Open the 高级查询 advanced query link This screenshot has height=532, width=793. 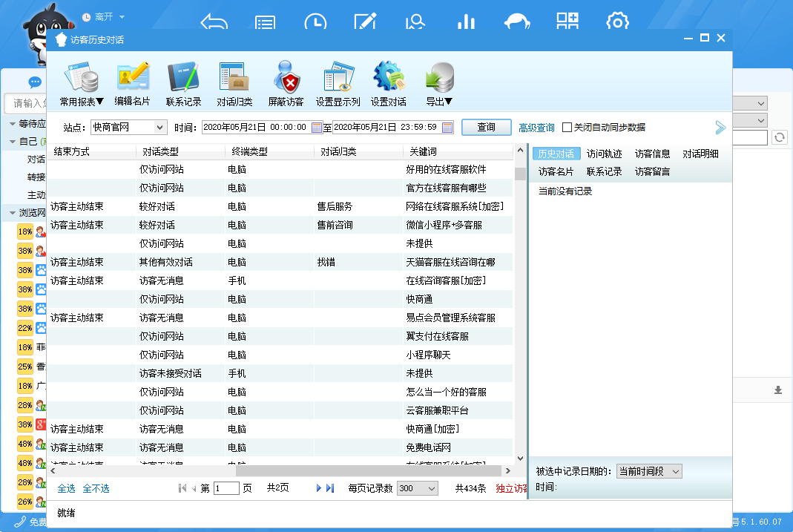[536, 128]
